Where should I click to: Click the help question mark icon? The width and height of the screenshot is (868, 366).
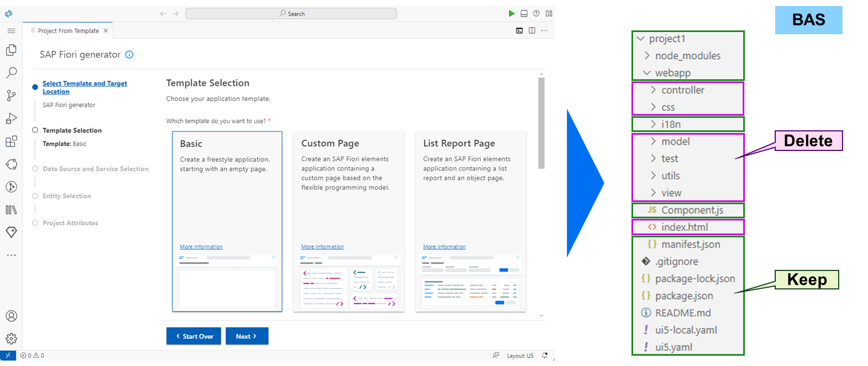[537, 14]
